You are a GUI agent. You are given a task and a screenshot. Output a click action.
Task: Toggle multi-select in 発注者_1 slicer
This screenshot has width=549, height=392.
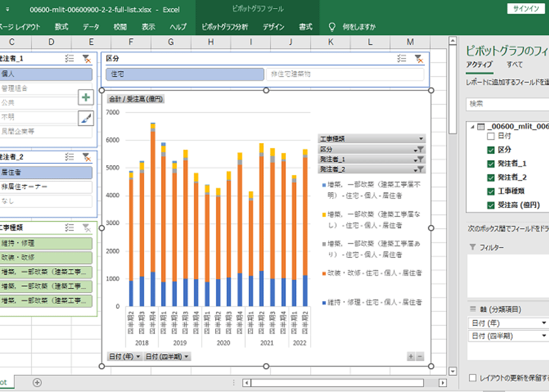(x=70, y=59)
